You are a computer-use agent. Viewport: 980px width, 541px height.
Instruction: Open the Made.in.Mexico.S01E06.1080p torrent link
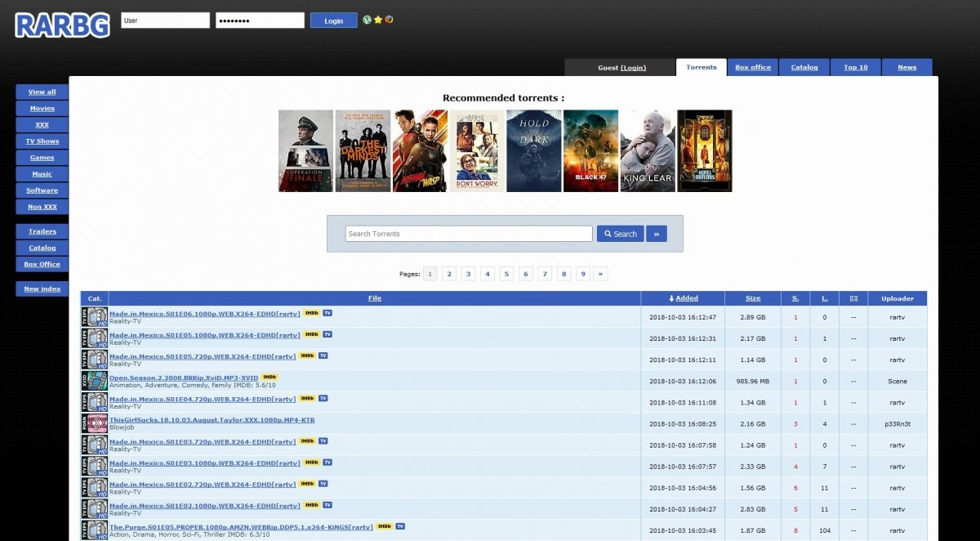(x=205, y=313)
